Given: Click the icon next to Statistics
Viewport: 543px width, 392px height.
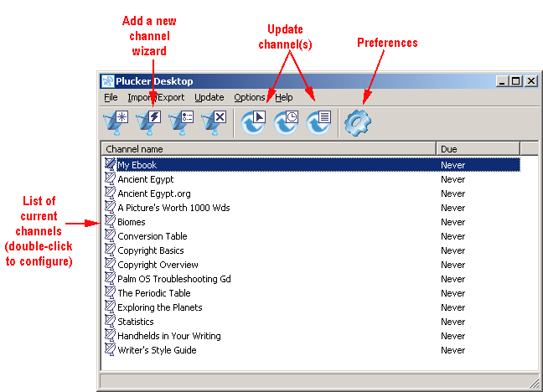Looking at the screenshot, I should coord(110,321).
